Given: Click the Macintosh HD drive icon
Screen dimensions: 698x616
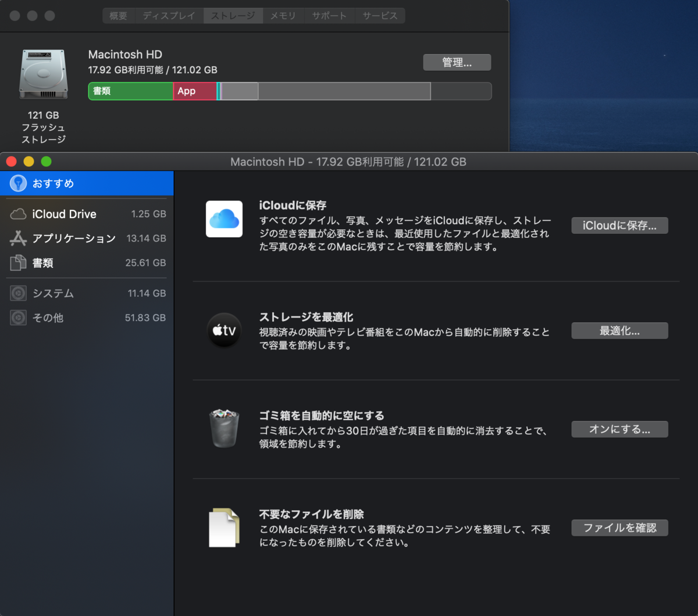Looking at the screenshot, I should [44, 74].
